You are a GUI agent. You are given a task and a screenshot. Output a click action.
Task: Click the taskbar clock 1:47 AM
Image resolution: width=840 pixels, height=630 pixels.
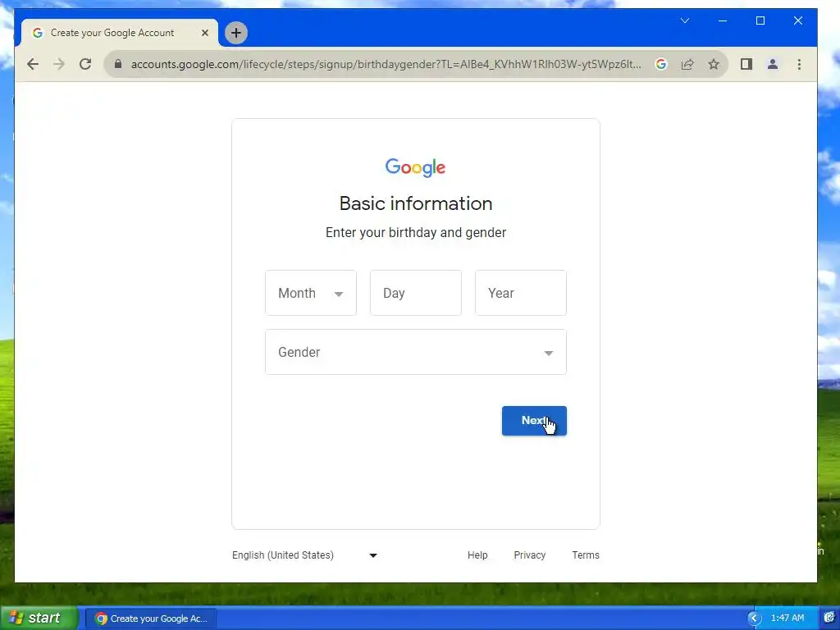coord(787,619)
